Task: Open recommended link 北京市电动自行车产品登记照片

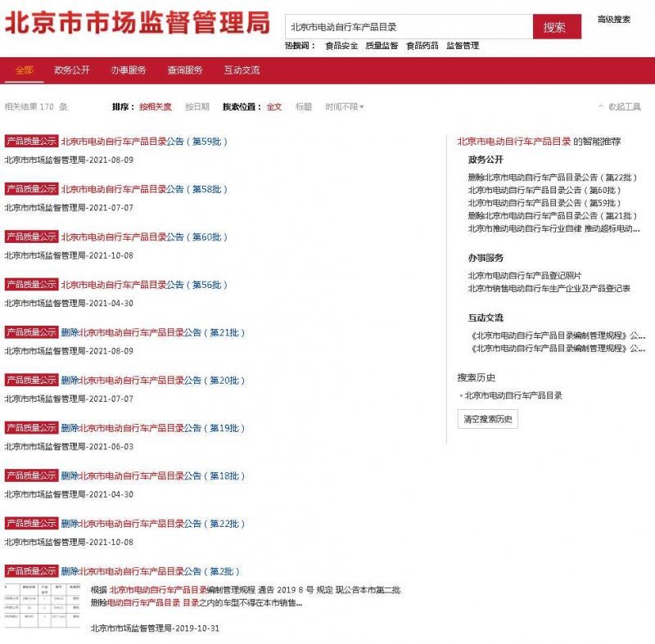Action: [x=525, y=276]
